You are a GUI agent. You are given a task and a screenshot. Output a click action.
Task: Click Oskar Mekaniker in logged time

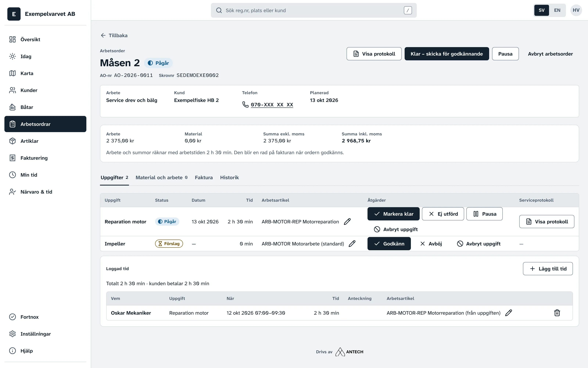pyautogui.click(x=131, y=313)
